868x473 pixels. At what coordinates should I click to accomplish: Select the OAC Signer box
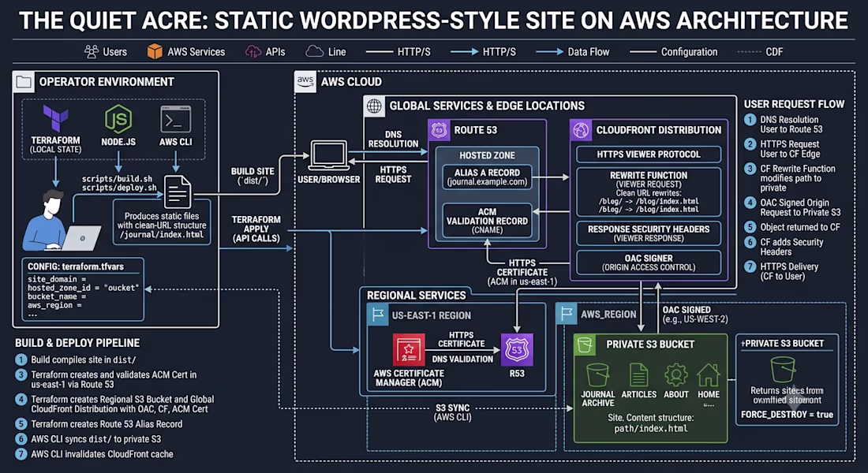coord(649,263)
